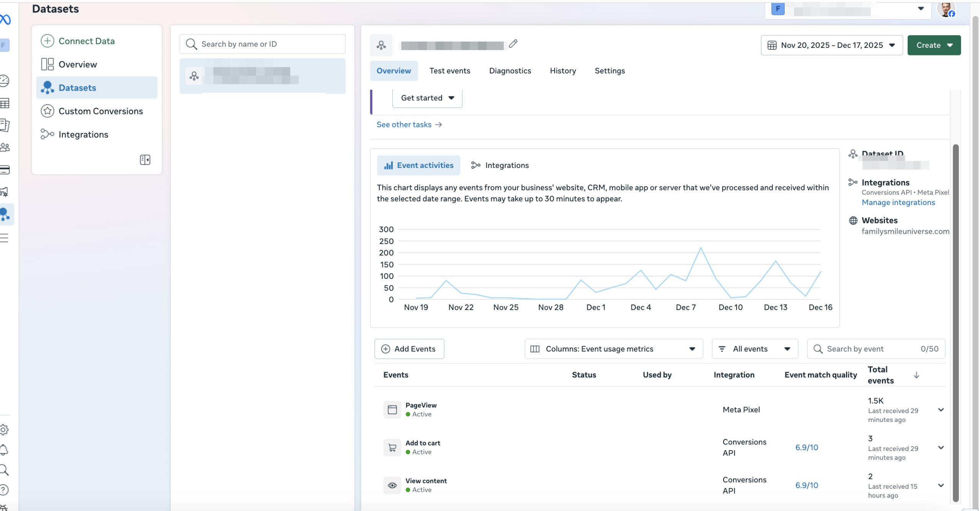Viewport: 980px width, 511px height.
Task: Open the date range picker dropdown
Action: click(831, 45)
